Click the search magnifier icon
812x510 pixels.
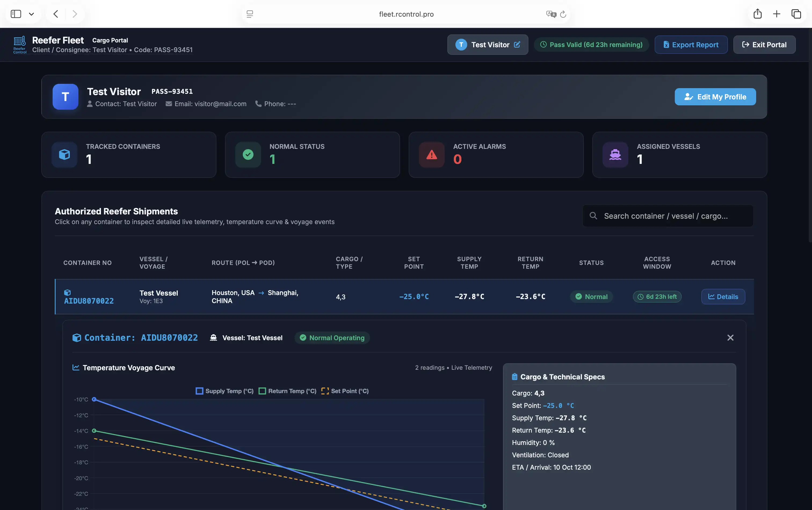593,216
